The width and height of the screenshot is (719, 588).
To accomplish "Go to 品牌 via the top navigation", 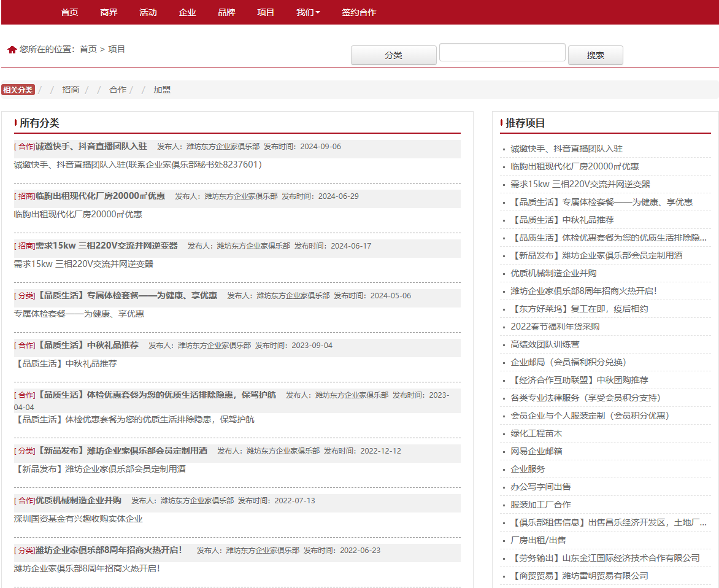I will coord(226,12).
